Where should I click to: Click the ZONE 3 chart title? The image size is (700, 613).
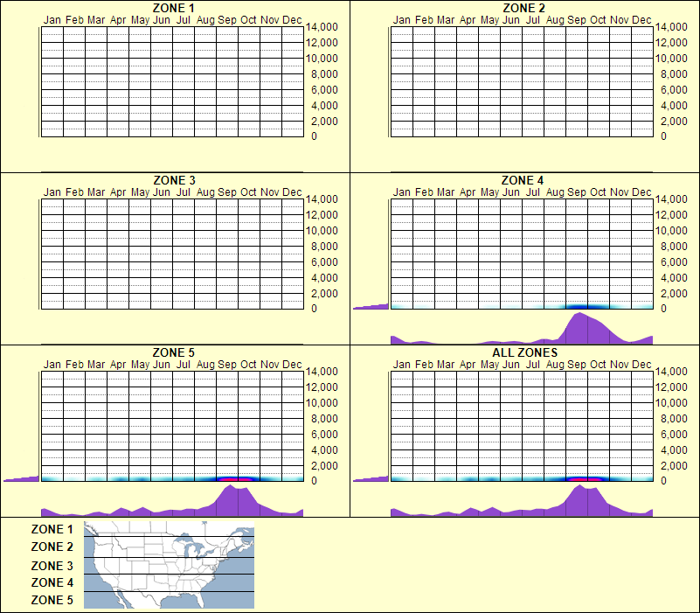[174, 180]
